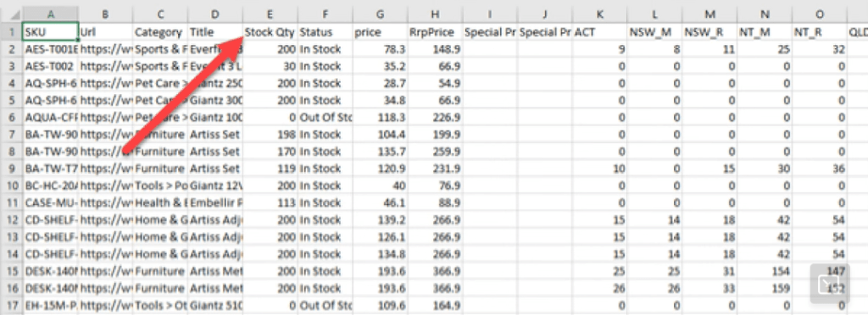Click the select-all corner of the sheet

(11, 14)
